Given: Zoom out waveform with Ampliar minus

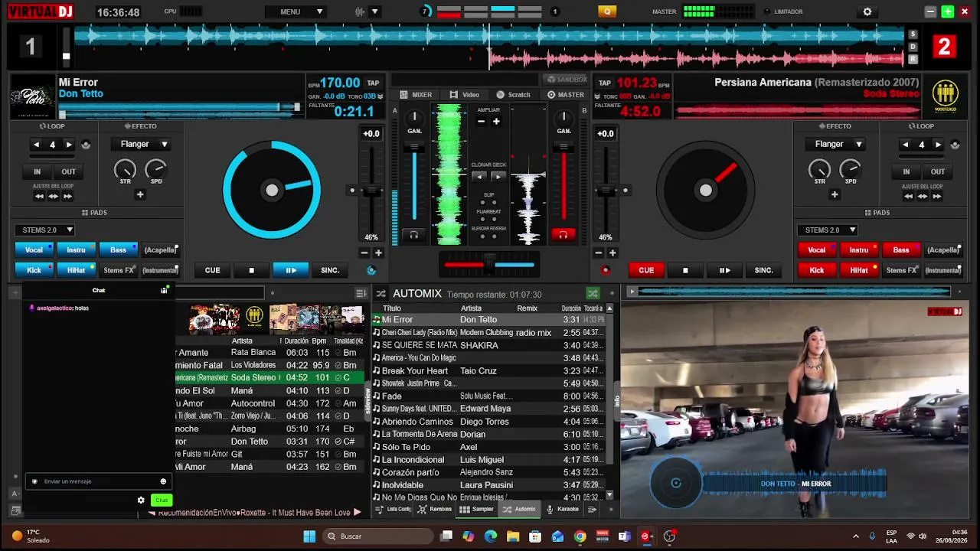Looking at the screenshot, I should coord(482,122).
